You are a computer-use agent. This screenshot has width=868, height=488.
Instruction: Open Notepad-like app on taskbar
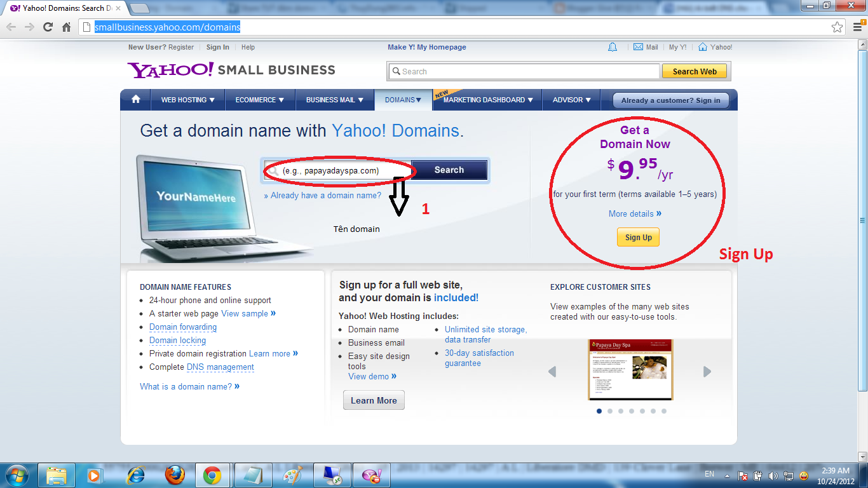coord(253,475)
